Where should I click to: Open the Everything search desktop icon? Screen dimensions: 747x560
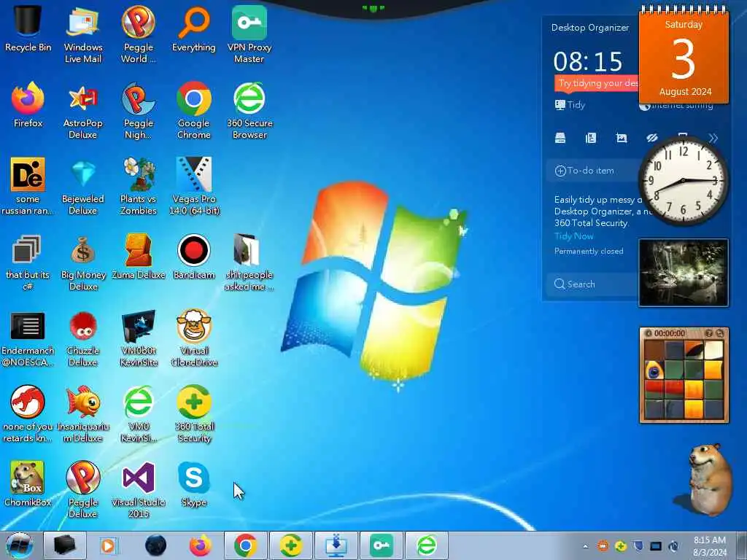tap(193, 28)
